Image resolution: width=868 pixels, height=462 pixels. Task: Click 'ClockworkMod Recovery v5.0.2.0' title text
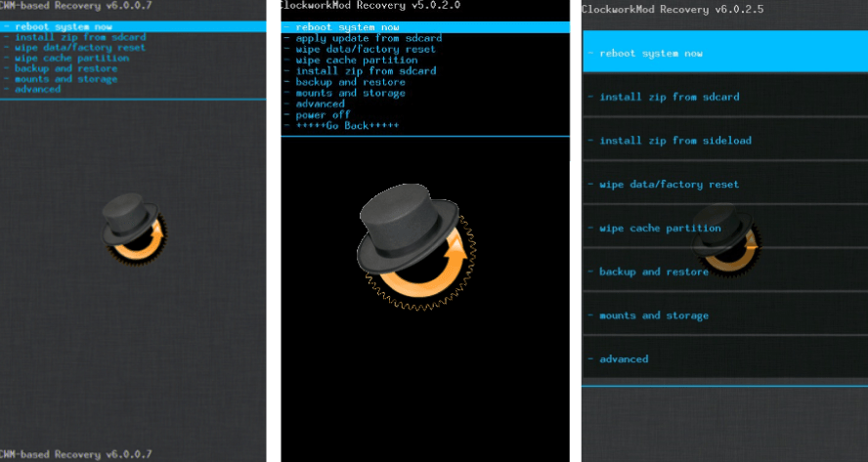pyautogui.click(x=369, y=5)
